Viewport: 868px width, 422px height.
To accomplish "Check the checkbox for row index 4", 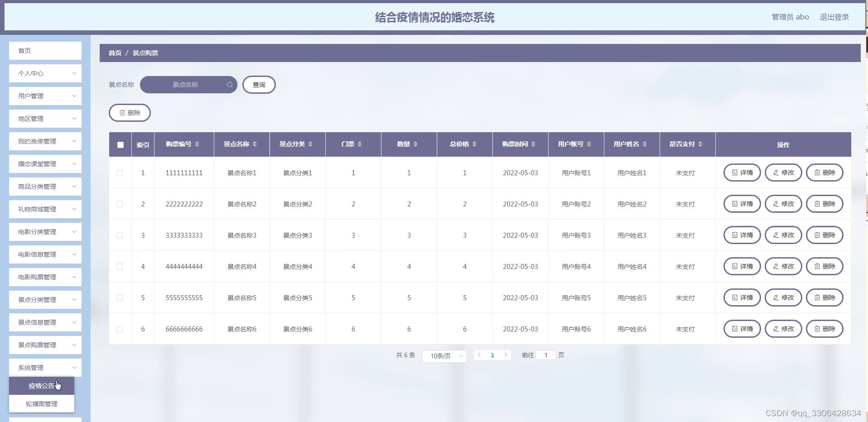I will [120, 267].
